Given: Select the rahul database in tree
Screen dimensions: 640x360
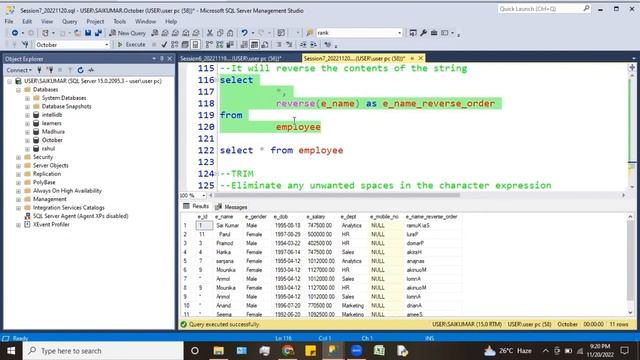Looking at the screenshot, I should click(x=48, y=149).
